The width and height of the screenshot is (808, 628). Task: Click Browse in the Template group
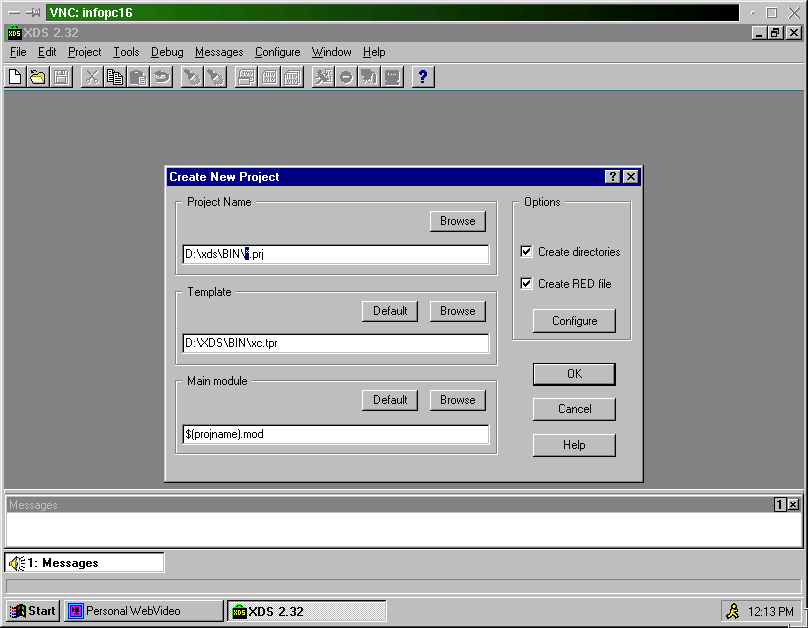coord(458,311)
